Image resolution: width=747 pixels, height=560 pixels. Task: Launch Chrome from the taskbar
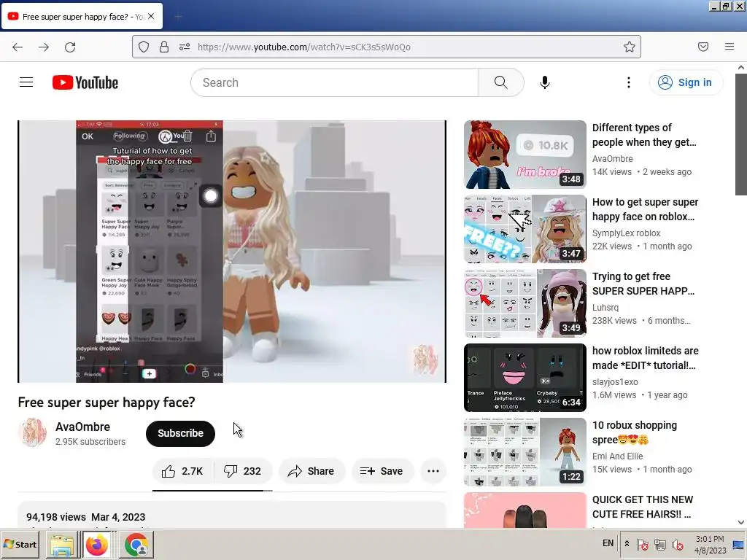(136, 545)
